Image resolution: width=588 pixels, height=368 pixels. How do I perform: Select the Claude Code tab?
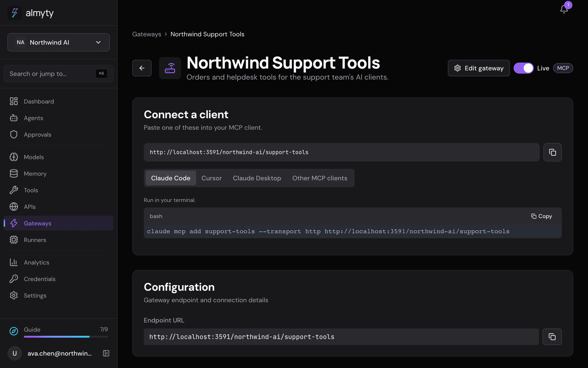click(171, 178)
